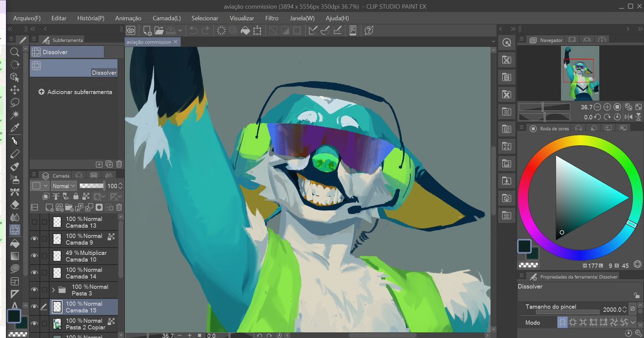This screenshot has width=644, height=338.
Task: Select the Lasso selection tool
Action: (15, 103)
